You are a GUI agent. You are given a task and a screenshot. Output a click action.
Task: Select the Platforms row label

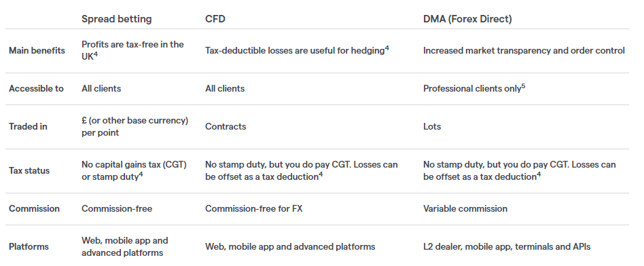click(x=29, y=247)
